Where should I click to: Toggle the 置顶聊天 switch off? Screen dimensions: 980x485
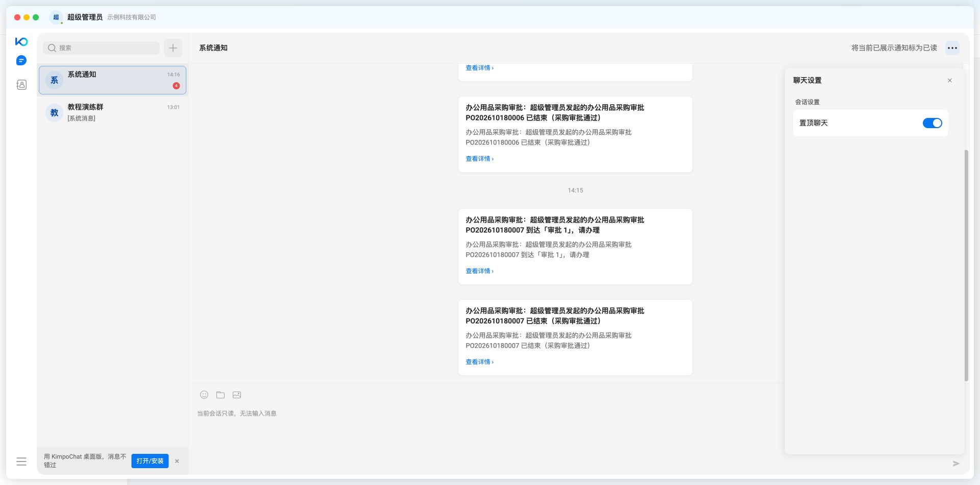[x=932, y=123]
